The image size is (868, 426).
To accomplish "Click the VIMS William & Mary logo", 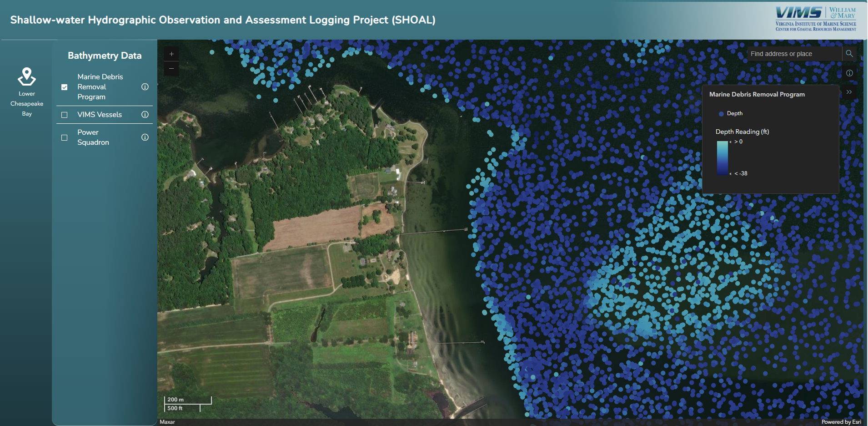I will [x=816, y=19].
